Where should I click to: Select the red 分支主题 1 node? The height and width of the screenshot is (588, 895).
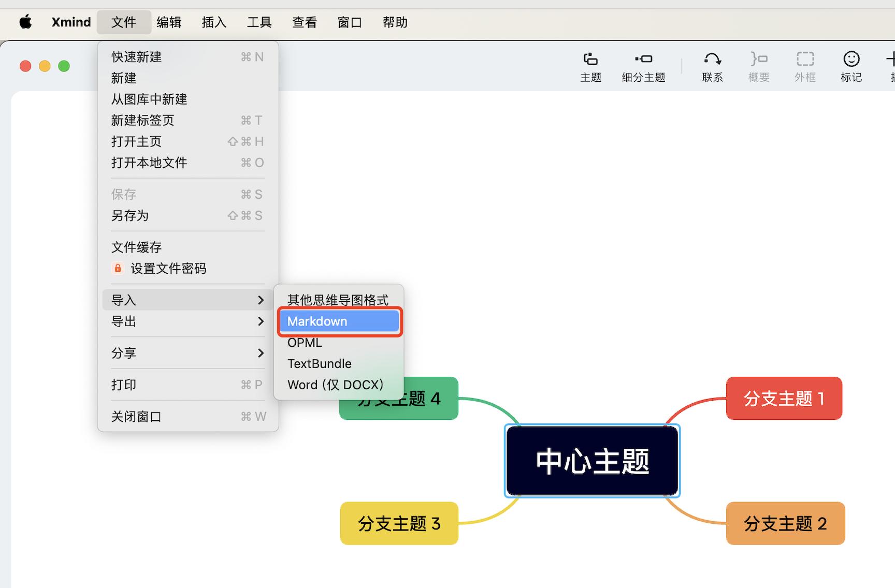click(784, 398)
